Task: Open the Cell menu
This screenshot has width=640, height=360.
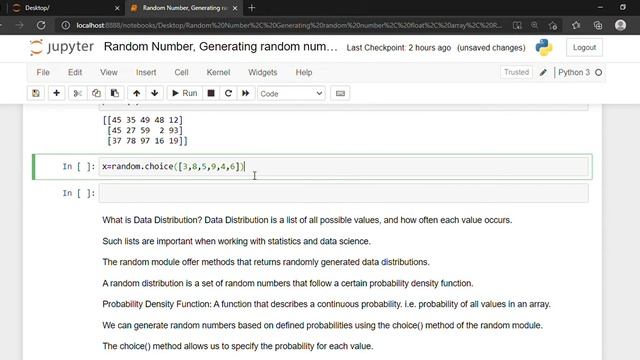Action: click(x=181, y=72)
